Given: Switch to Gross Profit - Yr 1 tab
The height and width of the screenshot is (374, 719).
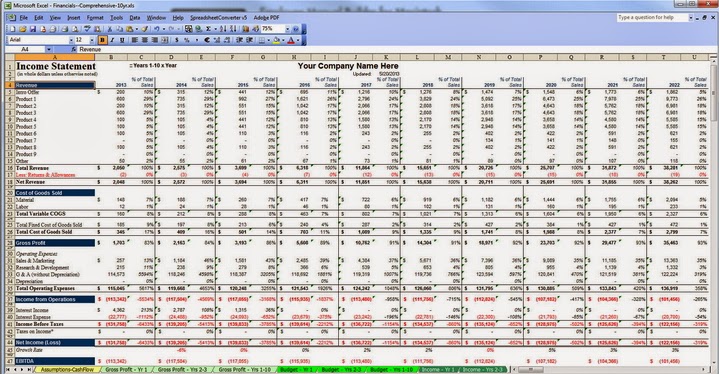Looking at the screenshot, I should coord(127,369).
